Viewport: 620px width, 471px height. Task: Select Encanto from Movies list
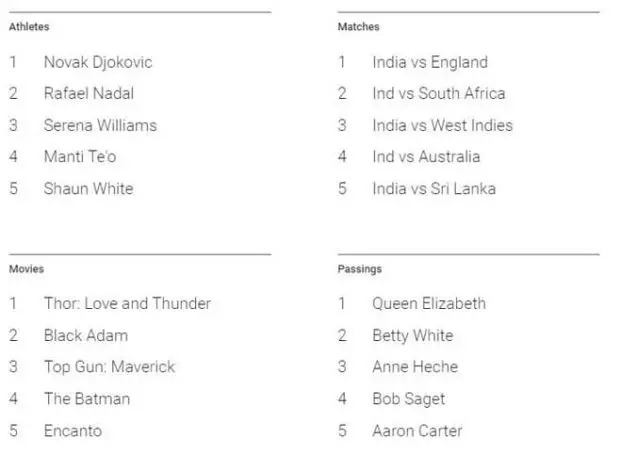coord(73,431)
